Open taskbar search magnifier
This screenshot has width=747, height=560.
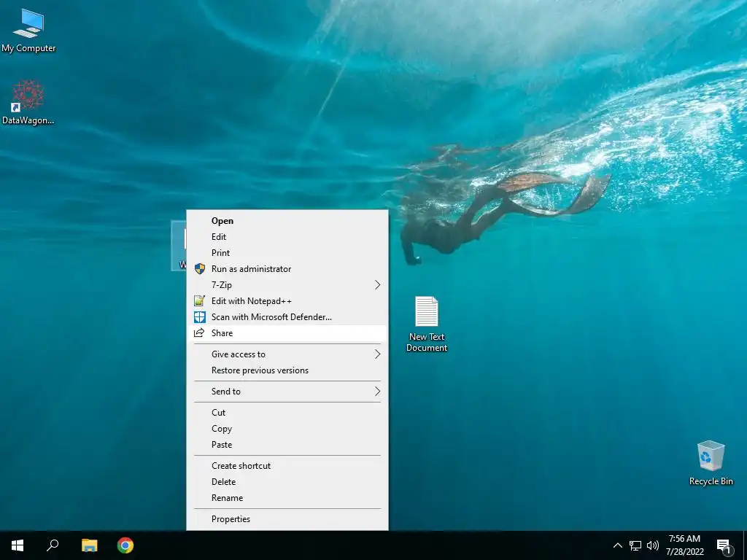pos(53,545)
